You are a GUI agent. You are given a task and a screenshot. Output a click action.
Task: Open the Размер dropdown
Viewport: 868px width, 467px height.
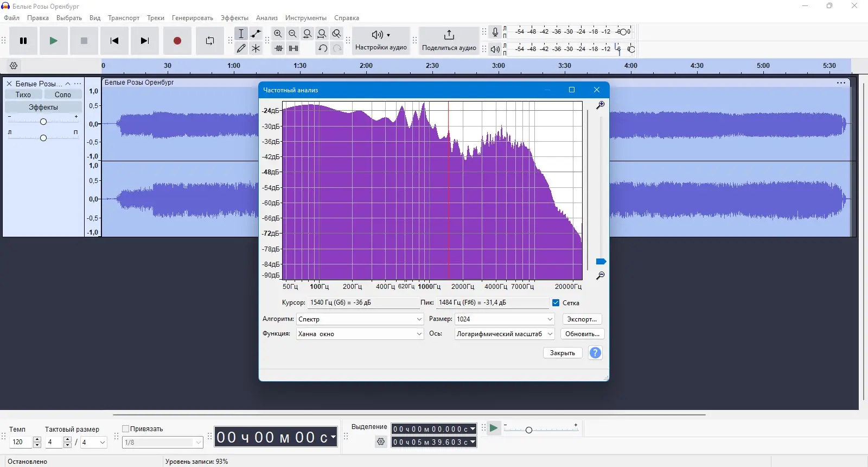505,319
